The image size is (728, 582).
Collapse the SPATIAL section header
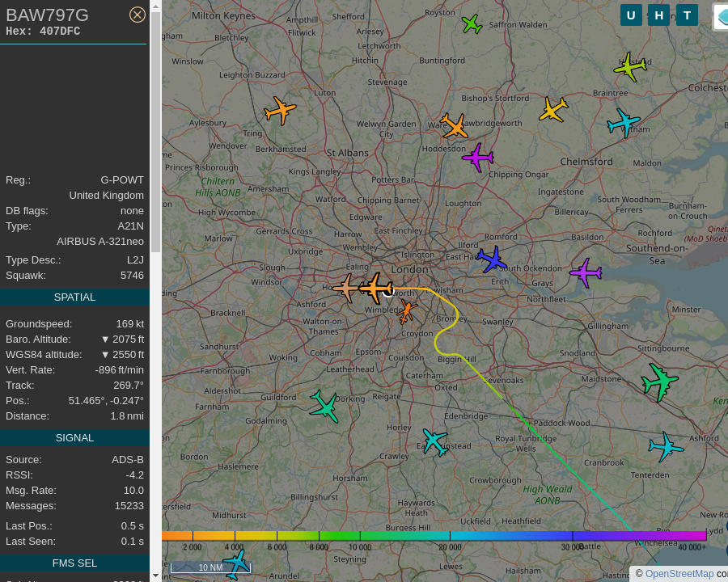coord(74,297)
